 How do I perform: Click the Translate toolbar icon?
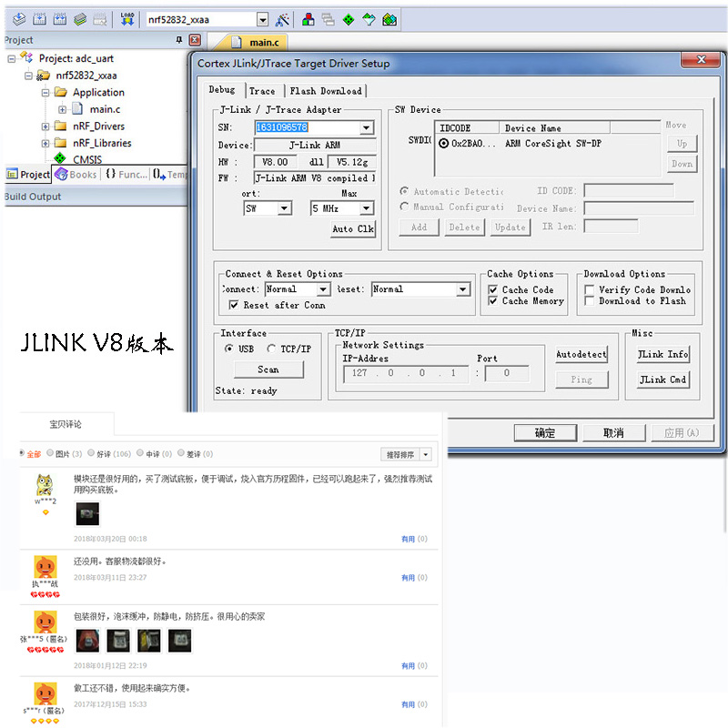(x=19, y=19)
